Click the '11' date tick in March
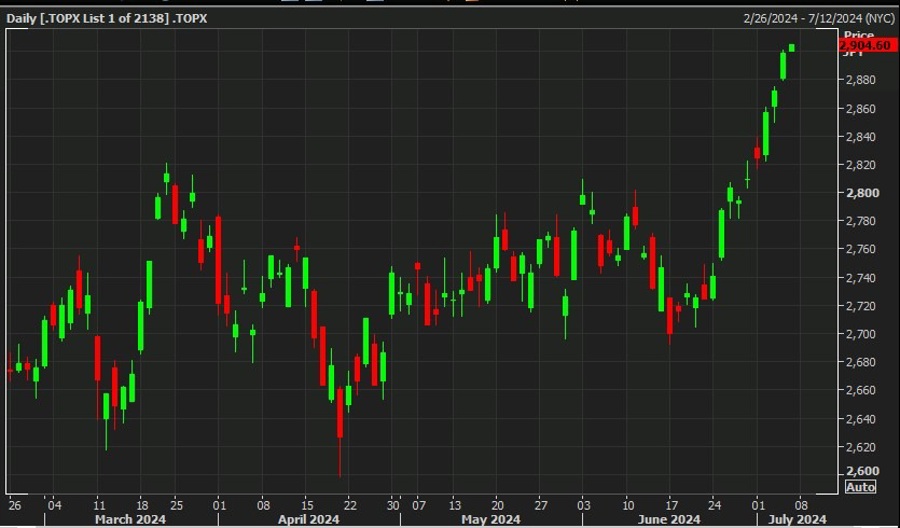The image size is (900, 528). click(99, 506)
